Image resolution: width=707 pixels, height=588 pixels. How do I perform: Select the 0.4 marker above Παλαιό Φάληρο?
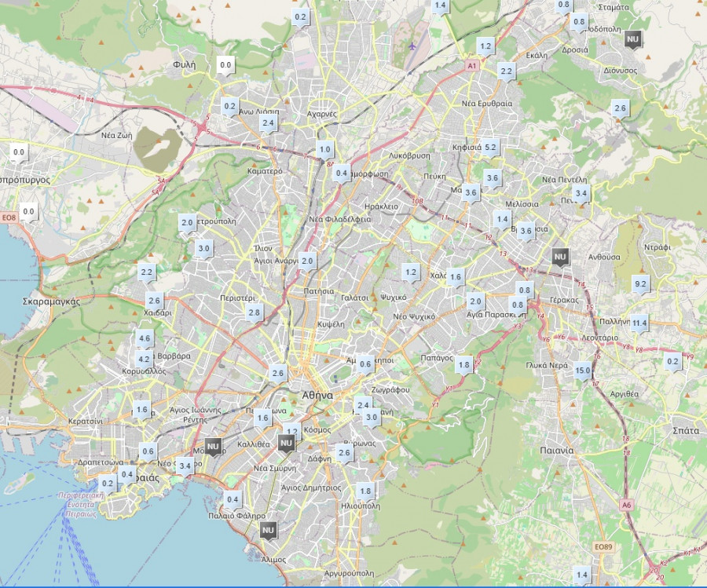[232, 499]
